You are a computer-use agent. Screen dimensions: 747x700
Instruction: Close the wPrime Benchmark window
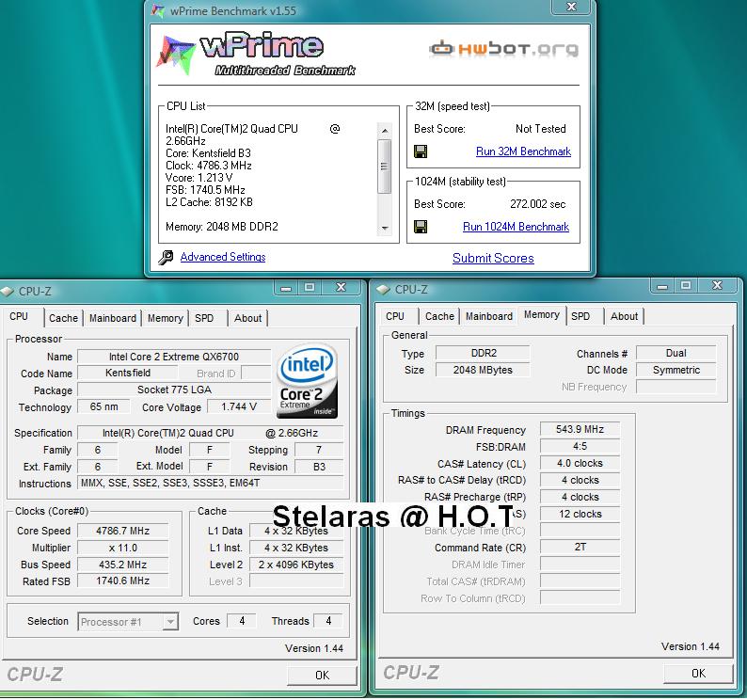tap(572, 7)
